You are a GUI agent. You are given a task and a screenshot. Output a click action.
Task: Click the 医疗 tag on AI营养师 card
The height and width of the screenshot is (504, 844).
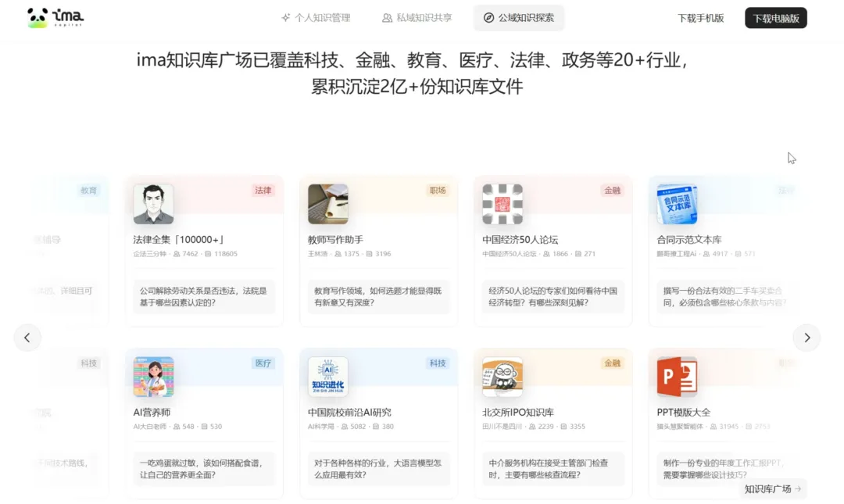click(x=263, y=363)
